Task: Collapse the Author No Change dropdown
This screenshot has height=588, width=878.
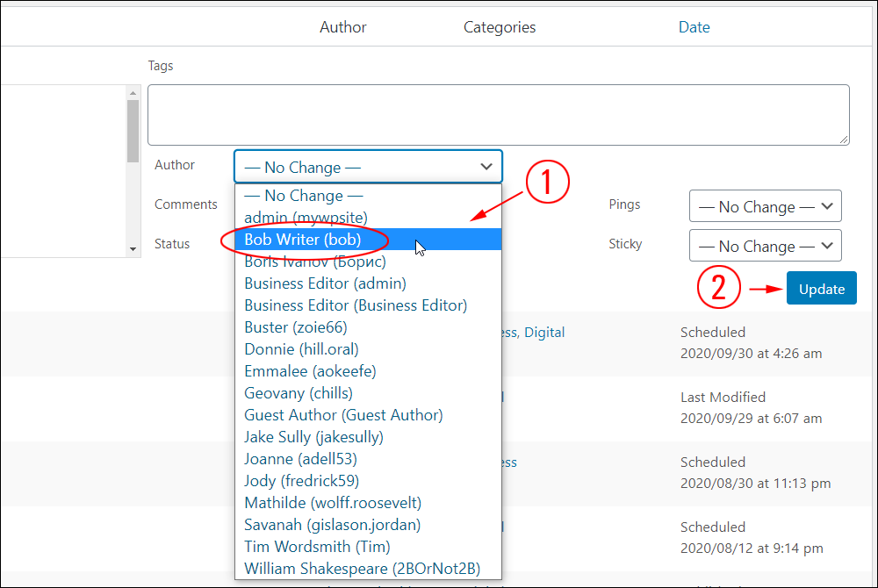Action: [x=368, y=167]
